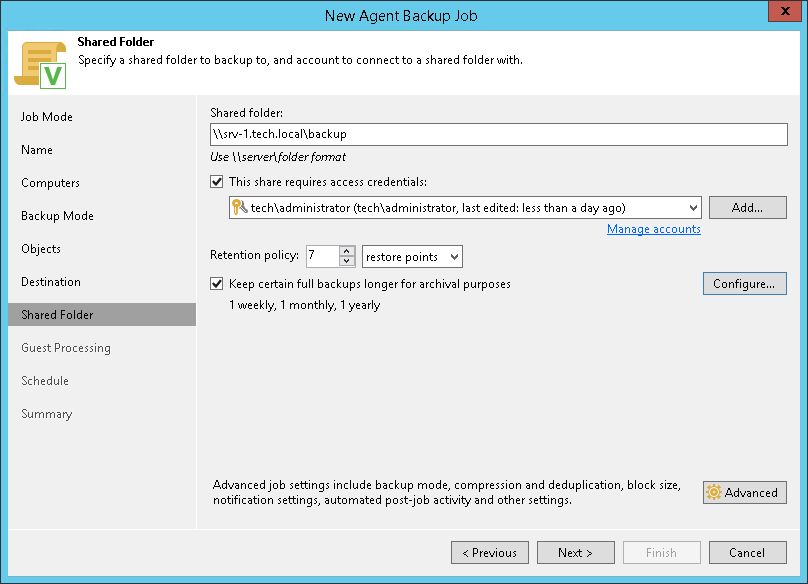Uncheck 'This share requires access credentials'
Image resolution: width=808 pixels, height=584 pixels.
218,182
